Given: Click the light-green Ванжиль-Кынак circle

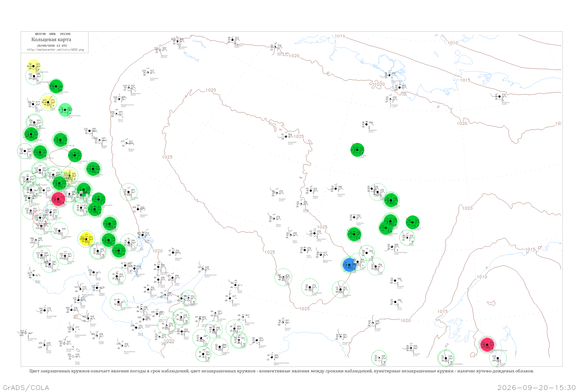Looking at the screenshot, I should click(65, 110).
